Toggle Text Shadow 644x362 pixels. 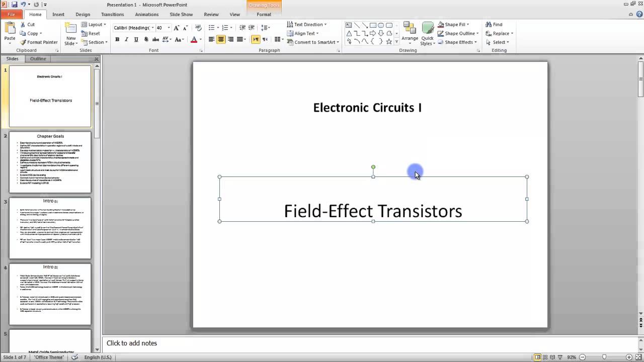[x=146, y=40]
